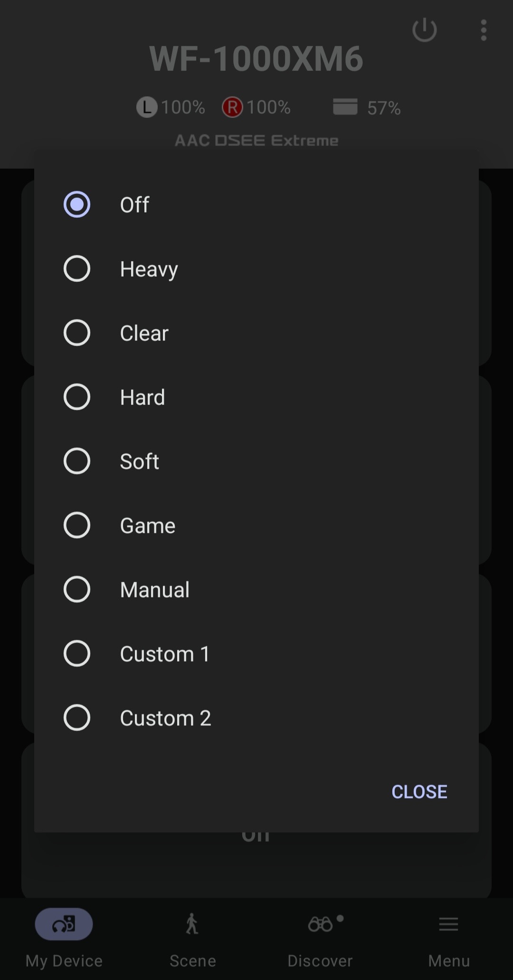
Task: Choose the Custom 1 preset
Action: pos(77,653)
